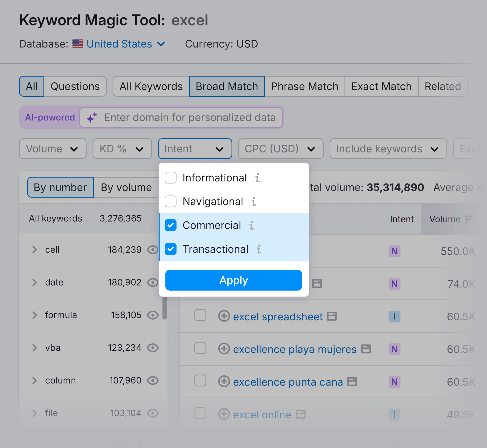This screenshot has width=487, height=448.
Task: Expand the file keyword group
Action: pos(34,413)
